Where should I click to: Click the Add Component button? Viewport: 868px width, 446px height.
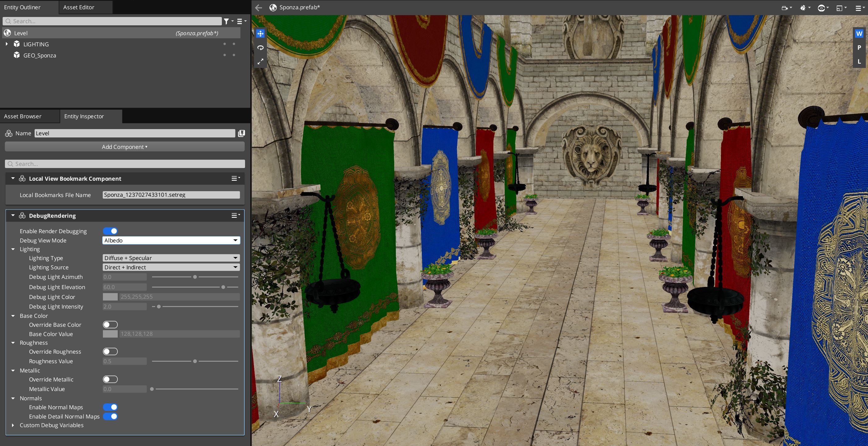point(124,147)
